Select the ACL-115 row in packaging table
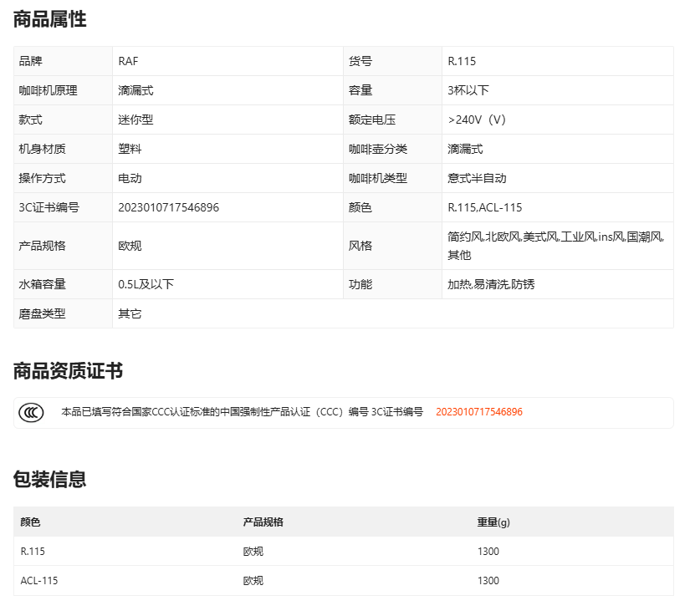 pos(39,581)
